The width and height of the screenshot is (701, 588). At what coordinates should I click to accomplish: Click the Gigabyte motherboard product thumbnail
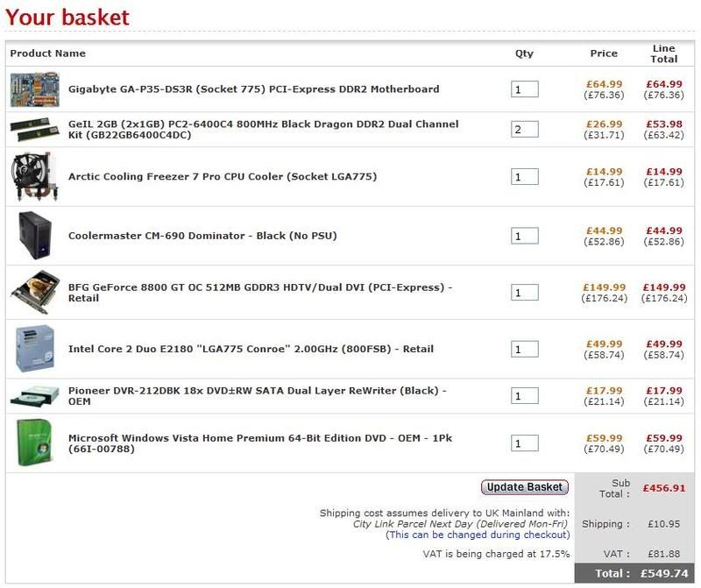(x=35, y=89)
